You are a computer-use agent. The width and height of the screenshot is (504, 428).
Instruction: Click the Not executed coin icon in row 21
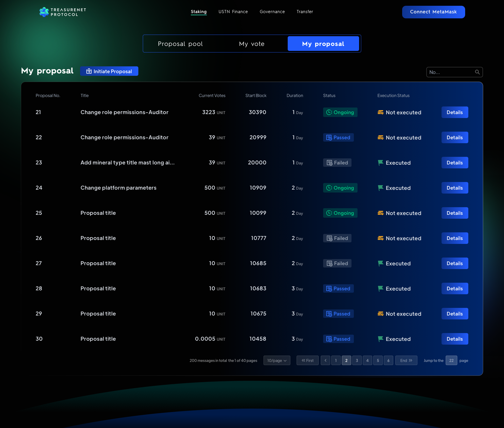coord(381,112)
